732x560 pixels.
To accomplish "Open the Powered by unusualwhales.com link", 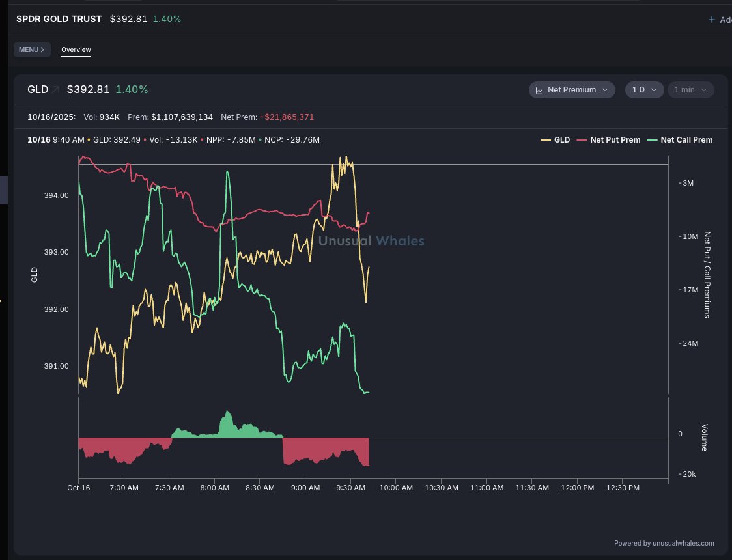I will pos(664,543).
